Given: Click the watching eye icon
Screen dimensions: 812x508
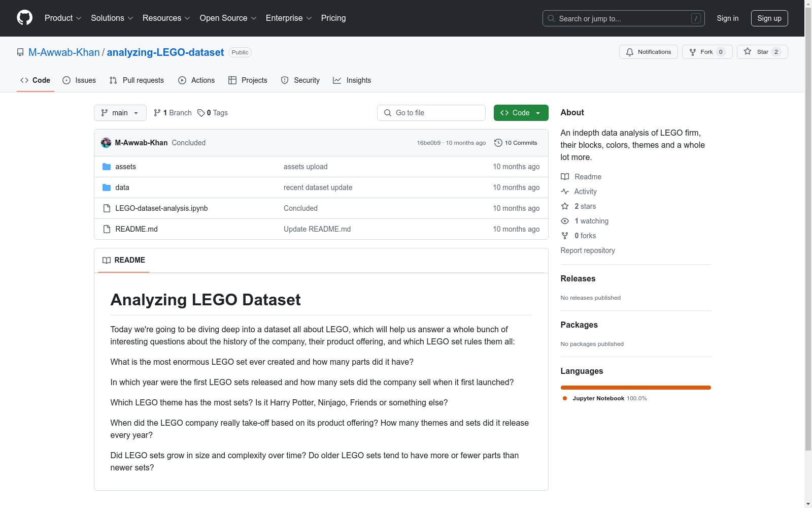Looking at the screenshot, I should click(565, 221).
